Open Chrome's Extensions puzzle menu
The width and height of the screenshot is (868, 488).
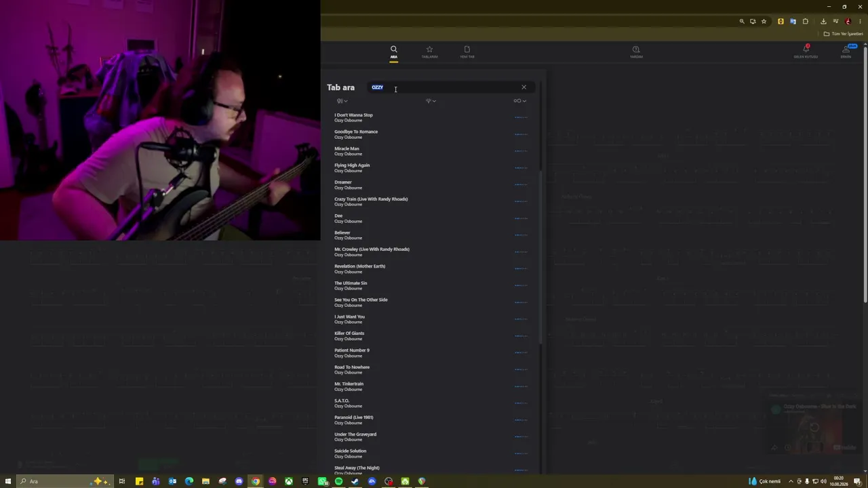click(806, 22)
